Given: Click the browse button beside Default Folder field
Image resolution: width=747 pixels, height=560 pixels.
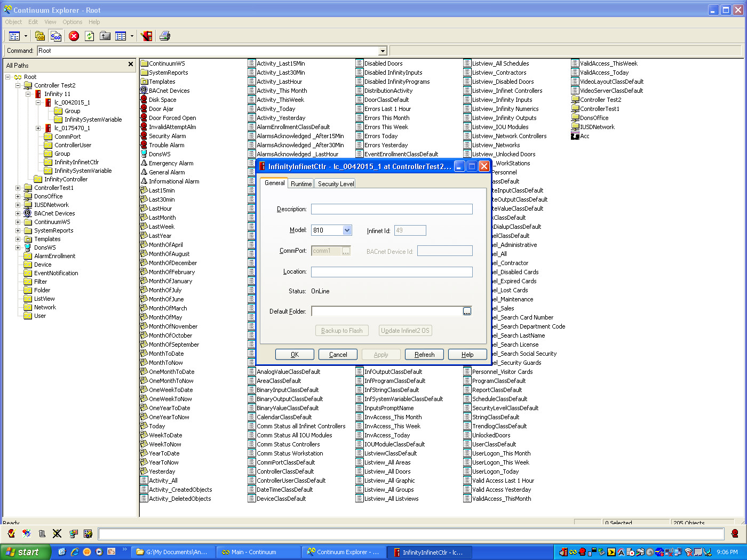Looking at the screenshot, I should coord(467,311).
